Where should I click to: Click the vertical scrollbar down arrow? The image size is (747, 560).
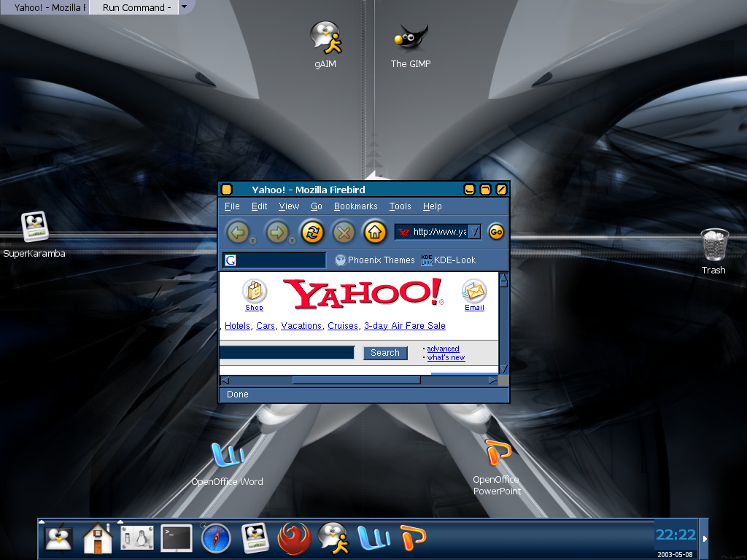tap(503, 368)
